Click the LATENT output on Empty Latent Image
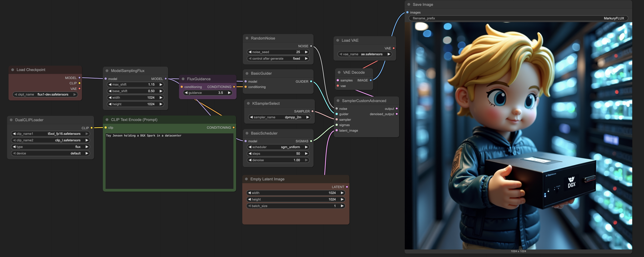The width and height of the screenshot is (644, 257). point(347,187)
